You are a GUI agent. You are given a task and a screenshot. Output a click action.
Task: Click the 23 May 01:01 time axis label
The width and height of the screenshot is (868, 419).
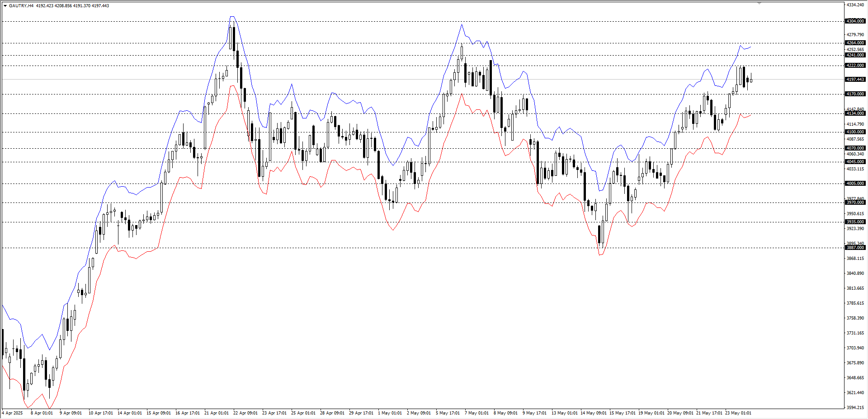pyautogui.click(x=738, y=413)
